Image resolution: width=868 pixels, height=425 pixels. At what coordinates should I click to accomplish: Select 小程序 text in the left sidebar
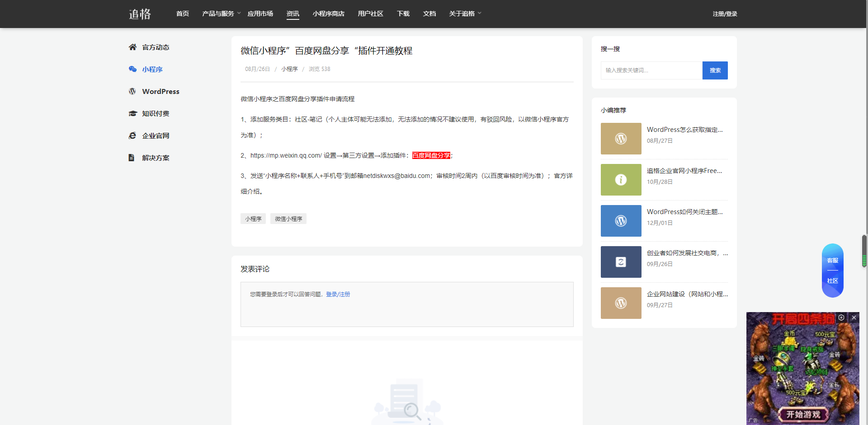point(152,70)
